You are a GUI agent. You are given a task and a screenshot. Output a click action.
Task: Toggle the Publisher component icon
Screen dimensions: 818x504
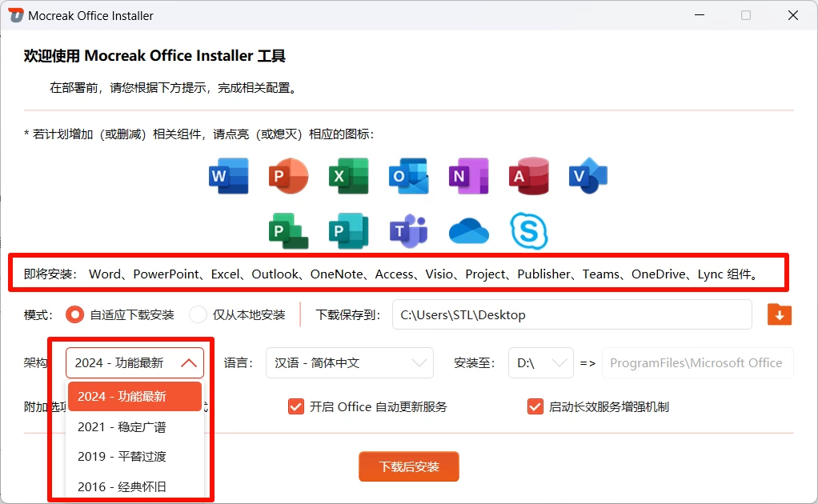348,231
